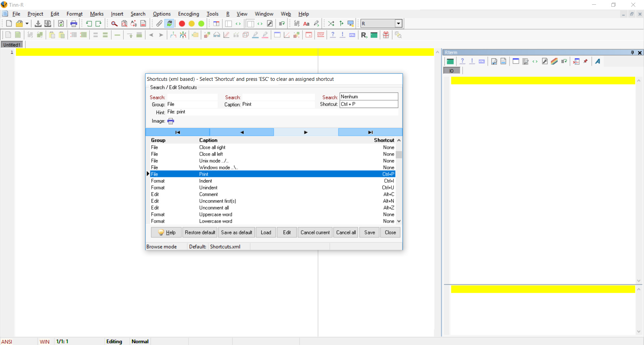This screenshot has width=644, height=345.
Task: Click the Shortcut search field containing Nenhum
Action: point(369,97)
